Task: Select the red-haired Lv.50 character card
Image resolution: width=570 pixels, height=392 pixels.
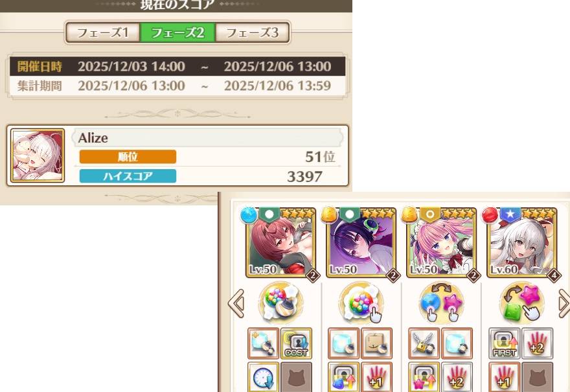Action: pos(280,242)
